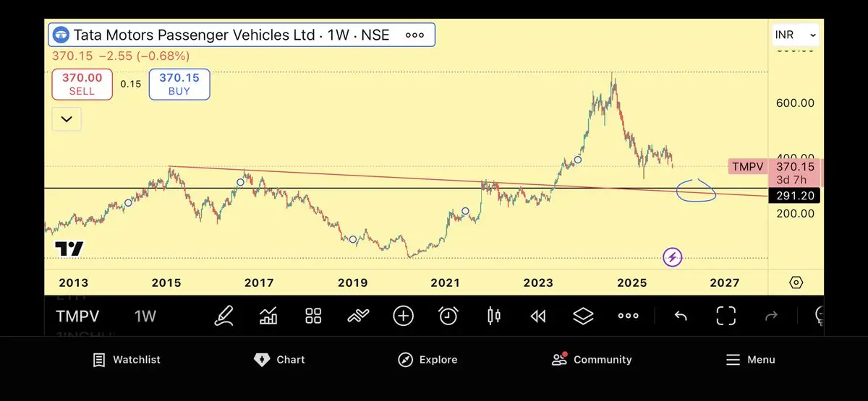Viewport: 868px width, 401px height.
Task: Create an alert with the alarm clock icon
Action: pos(448,316)
